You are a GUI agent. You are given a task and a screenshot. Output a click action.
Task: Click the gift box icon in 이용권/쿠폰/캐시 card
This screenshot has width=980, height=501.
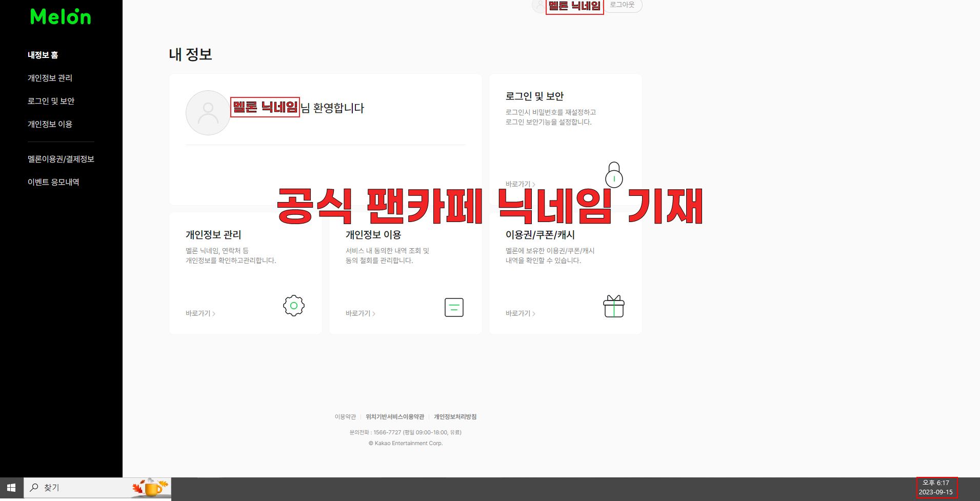[x=614, y=306]
